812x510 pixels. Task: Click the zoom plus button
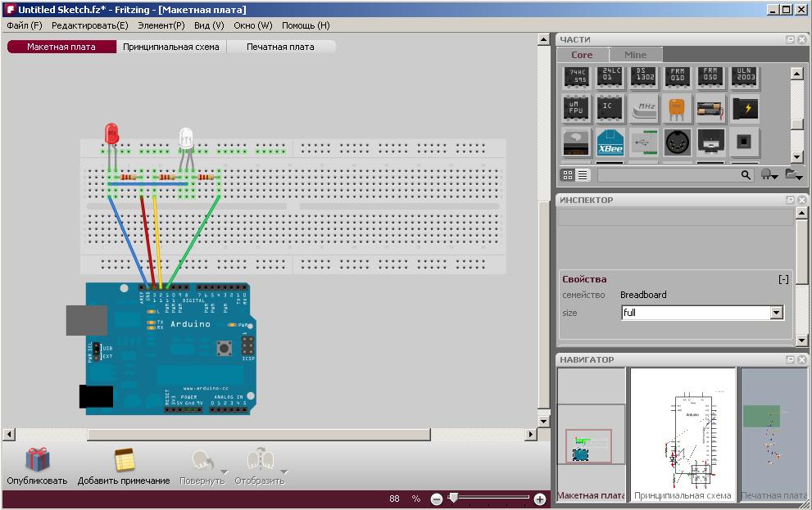coord(539,497)
